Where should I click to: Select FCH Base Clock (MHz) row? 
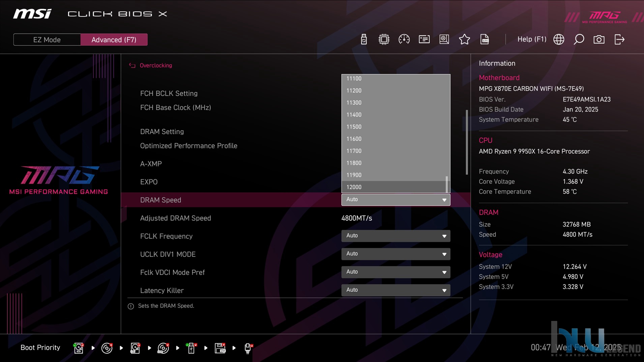(x=176, y=108)
